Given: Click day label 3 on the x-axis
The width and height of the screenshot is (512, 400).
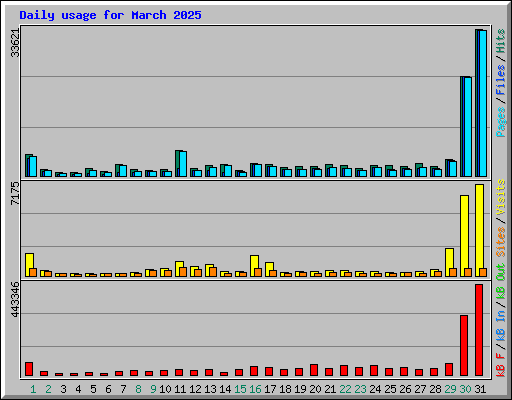Looking at the screenshot, I should (x=63, y=389).
